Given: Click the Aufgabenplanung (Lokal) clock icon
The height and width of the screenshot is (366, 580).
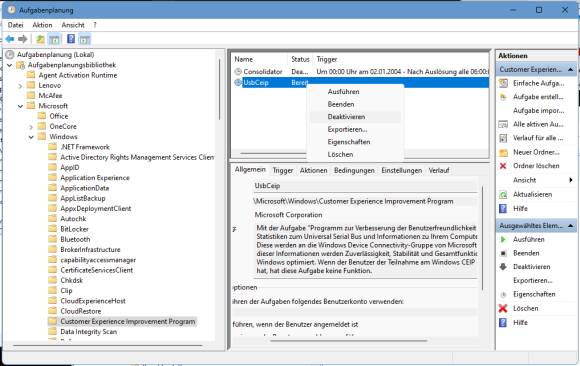Looking at the screenshot, I should (10, 55).
